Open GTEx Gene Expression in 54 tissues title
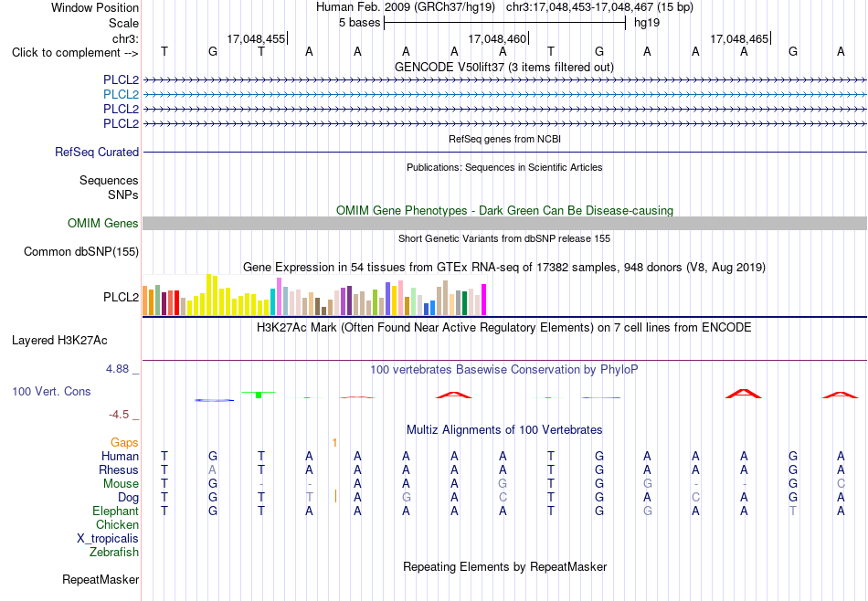Screen dimensions: 868x601 tap(504, 268)
